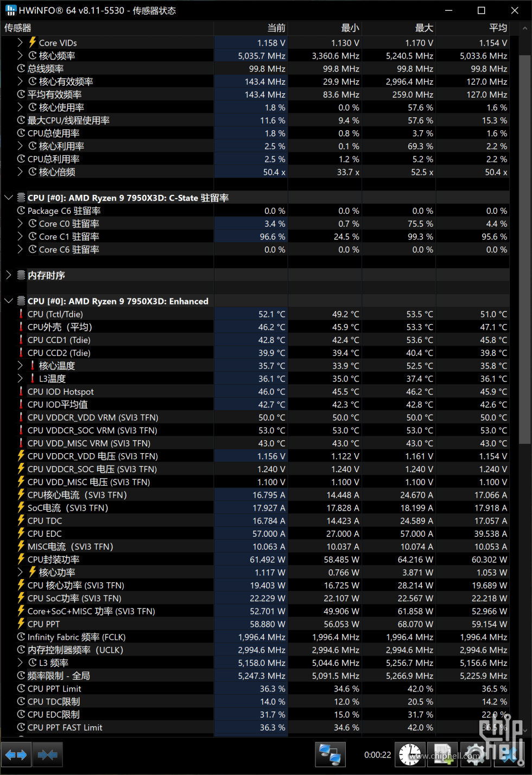This screenshot has height=775, width=532.
Task: Select the MISC电流 (SVI3 TFN) row label
Action: [71, 547]
